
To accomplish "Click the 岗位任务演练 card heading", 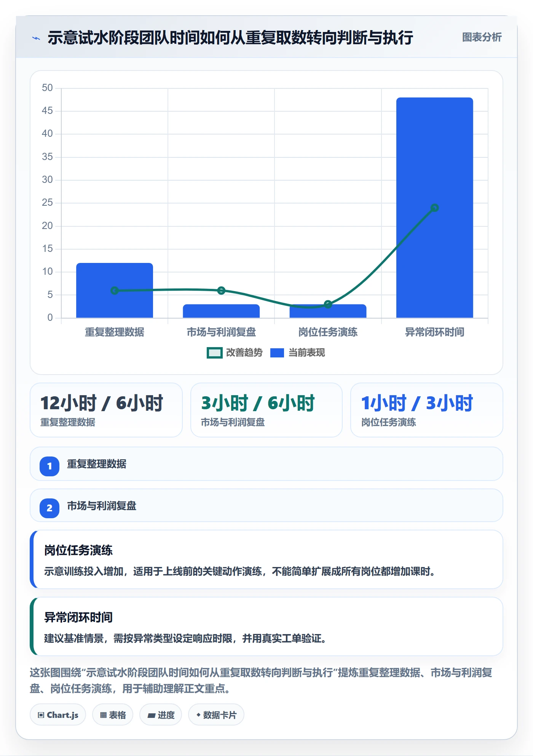I will tap(78, 550).
